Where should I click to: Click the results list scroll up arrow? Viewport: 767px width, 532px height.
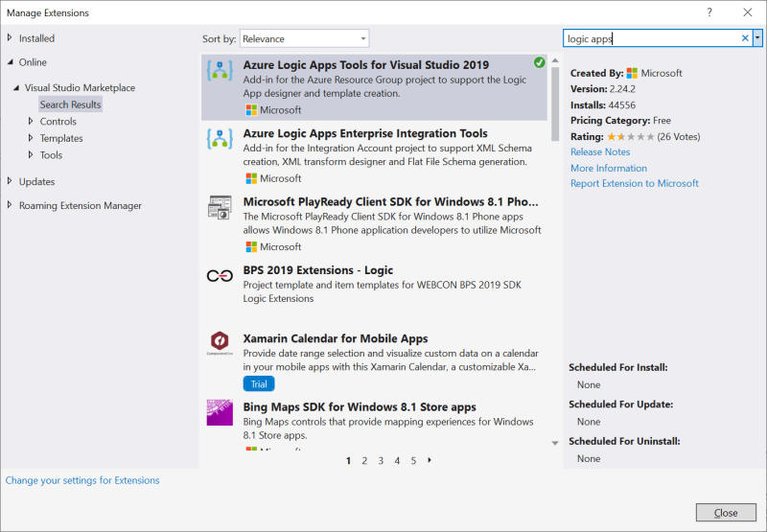(x=555, y=60)
